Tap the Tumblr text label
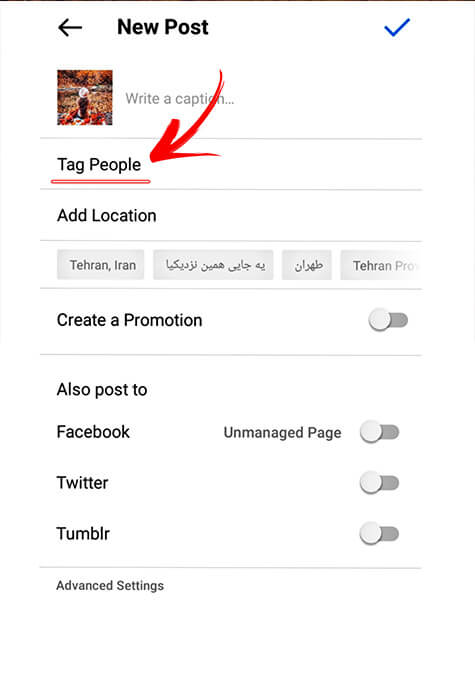 click(x=83, y=534)
